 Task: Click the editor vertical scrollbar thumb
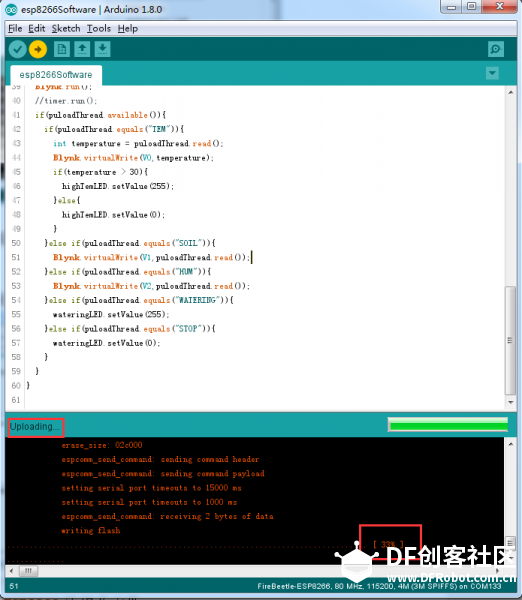[x=511, y=340]
